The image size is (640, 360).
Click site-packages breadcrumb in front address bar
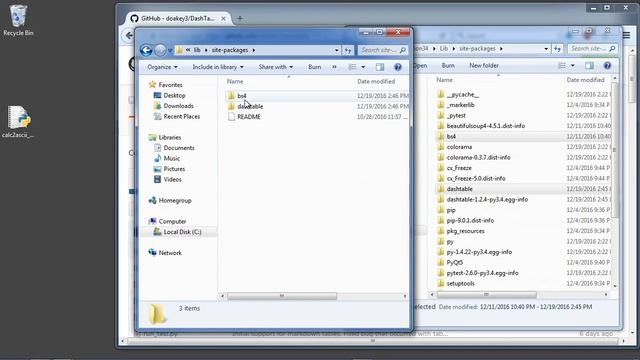(229, 50)
